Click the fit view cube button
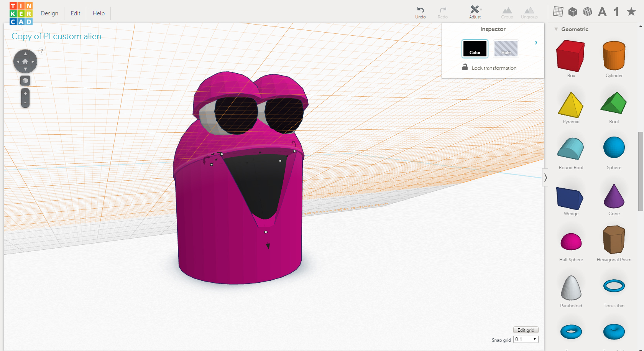644x351 pixels. click(x=25, y=81)
